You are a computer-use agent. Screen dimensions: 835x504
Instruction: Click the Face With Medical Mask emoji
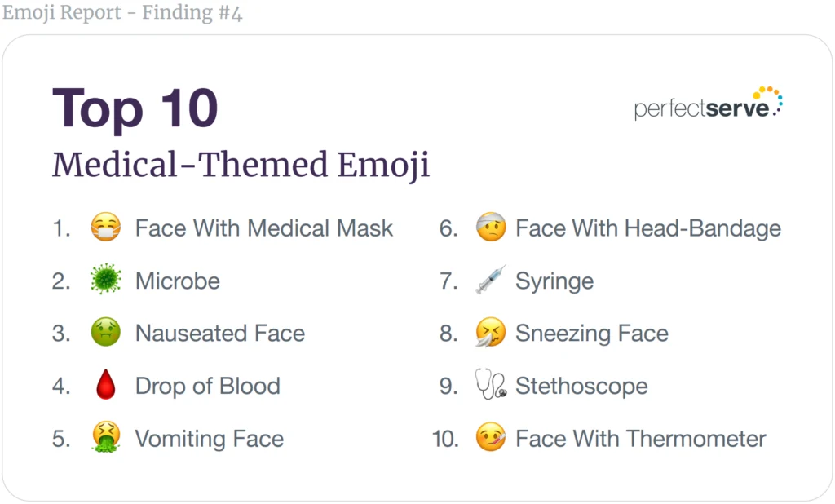point(106,229)
